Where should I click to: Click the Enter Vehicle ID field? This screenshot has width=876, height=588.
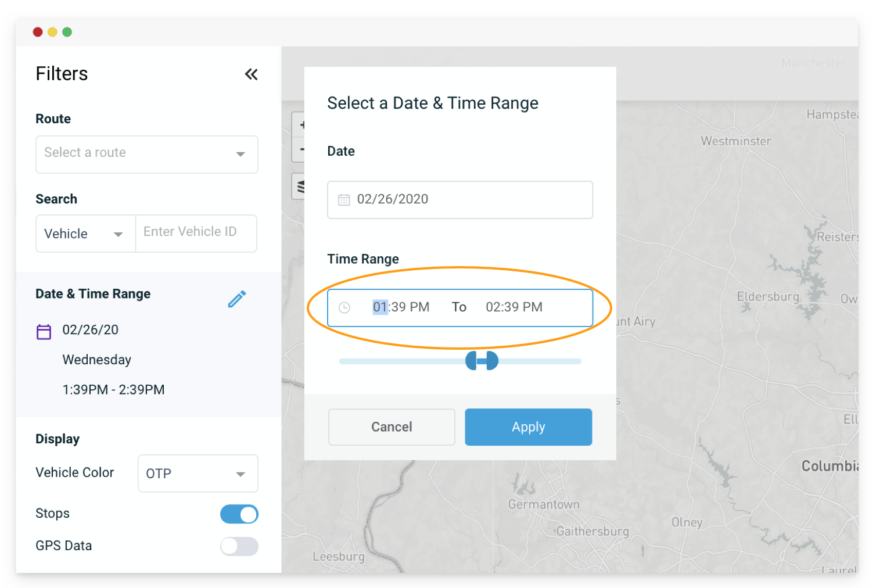point(196,234)
